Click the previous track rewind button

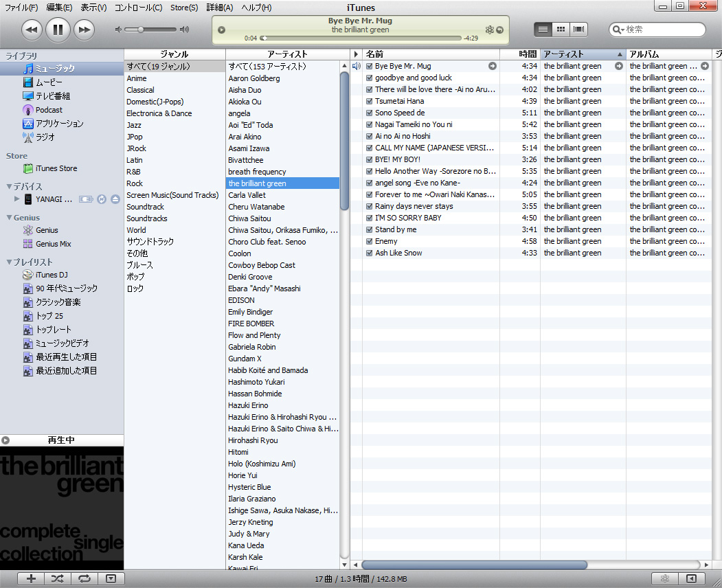tap(32, 30)
